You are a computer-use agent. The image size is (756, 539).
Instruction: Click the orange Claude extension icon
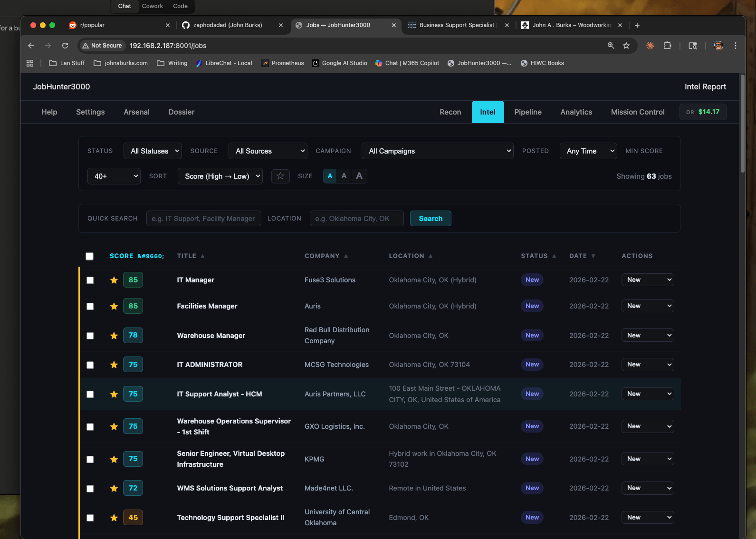click(650, 46)
